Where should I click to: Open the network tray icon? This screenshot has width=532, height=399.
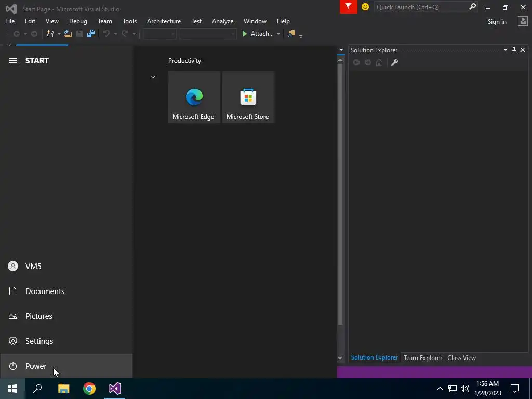click(453, 389)
